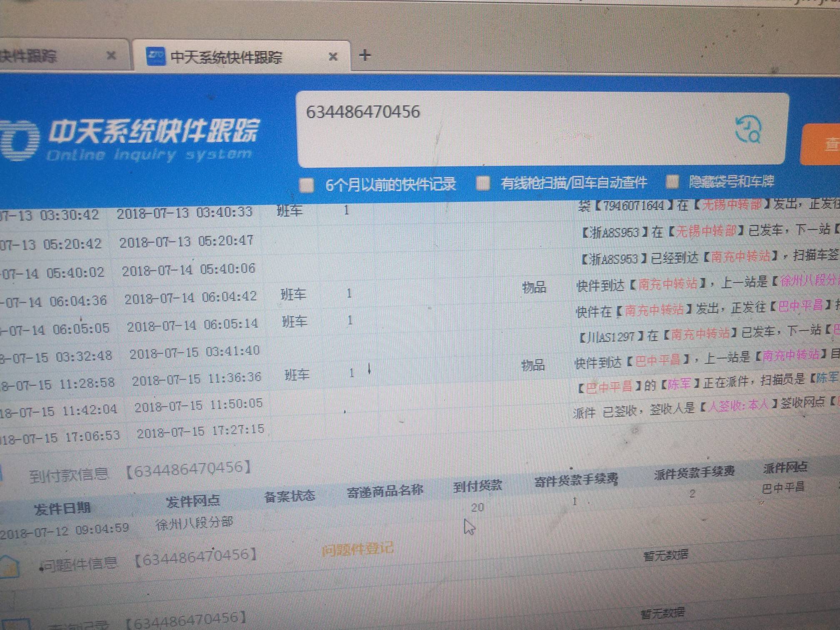Click the ZTO logo in header
Screen dimensions: 840x630
[19, 141]
